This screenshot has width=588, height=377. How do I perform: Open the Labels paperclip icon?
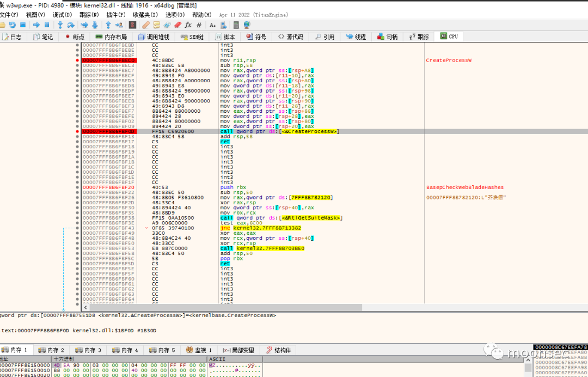pyautogui.click(x=167, y=25)
